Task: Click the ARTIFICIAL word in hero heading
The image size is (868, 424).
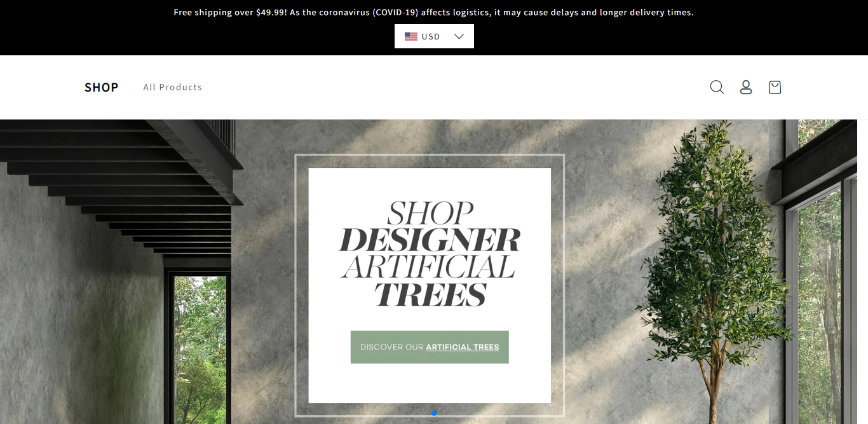Action: coord(428,268)
